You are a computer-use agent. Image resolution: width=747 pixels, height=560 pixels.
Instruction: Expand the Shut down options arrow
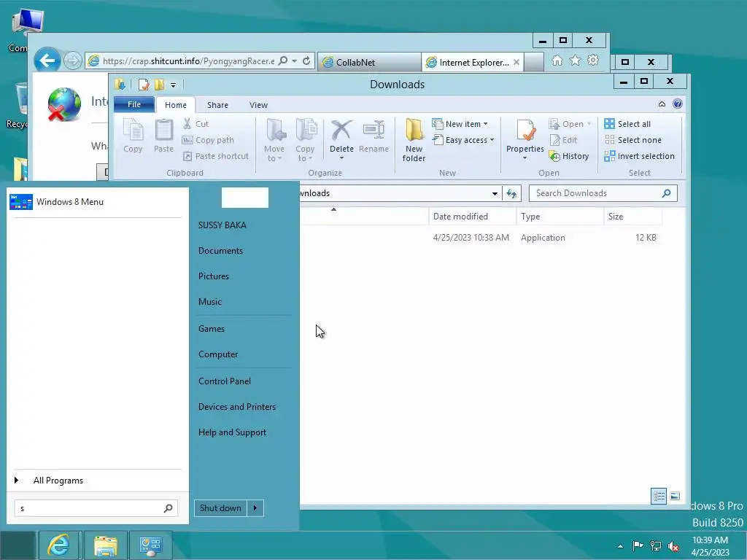pyautogui.click(x=255, y=508)
